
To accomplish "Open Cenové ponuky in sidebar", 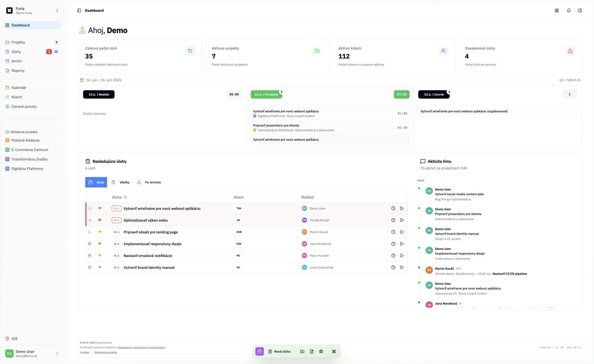I will tap(32, 106).
